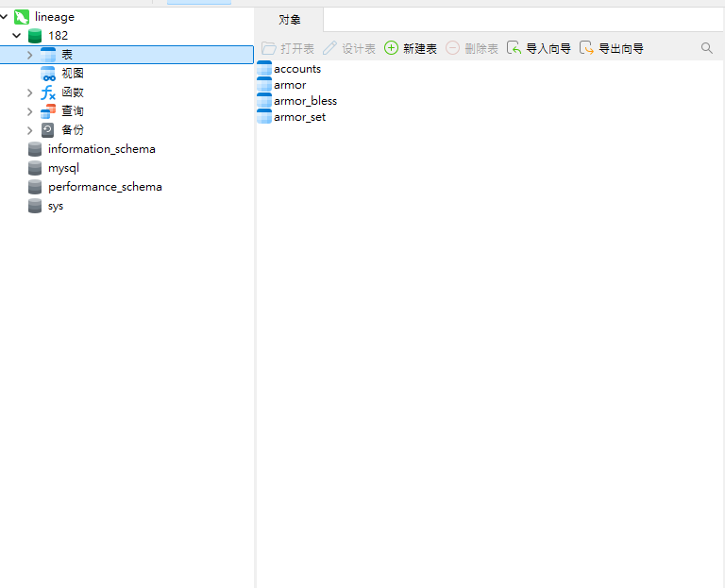The height and width of the screenshot is (588, 725).
Task: Select mysql database in the tree
Action: [64, 168]
